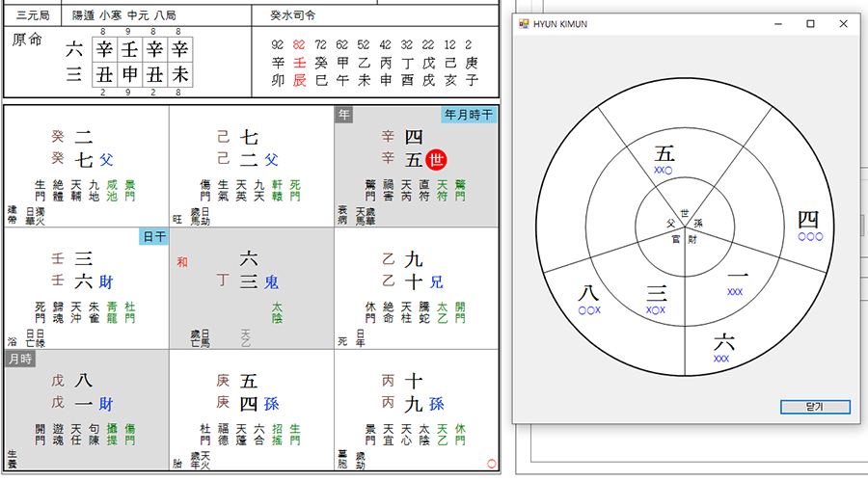
Task: Click the blue 鬼 label in center palace
Action: point(271,282)
